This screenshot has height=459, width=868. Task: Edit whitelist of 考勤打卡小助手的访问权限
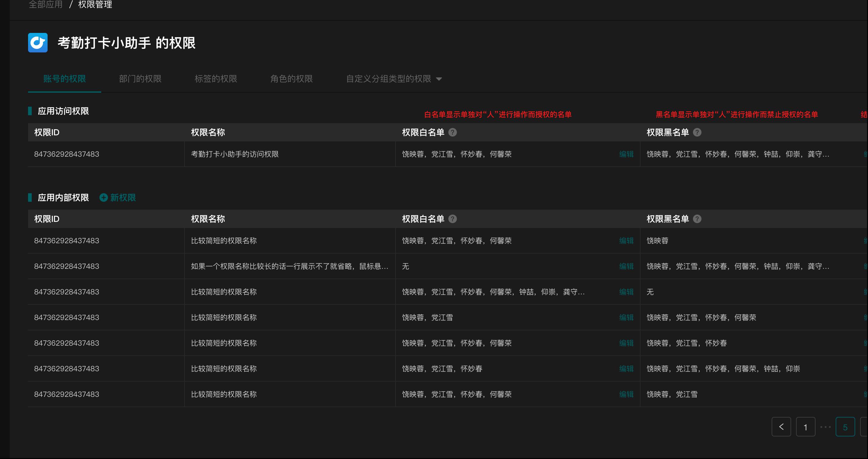[626, 154]
